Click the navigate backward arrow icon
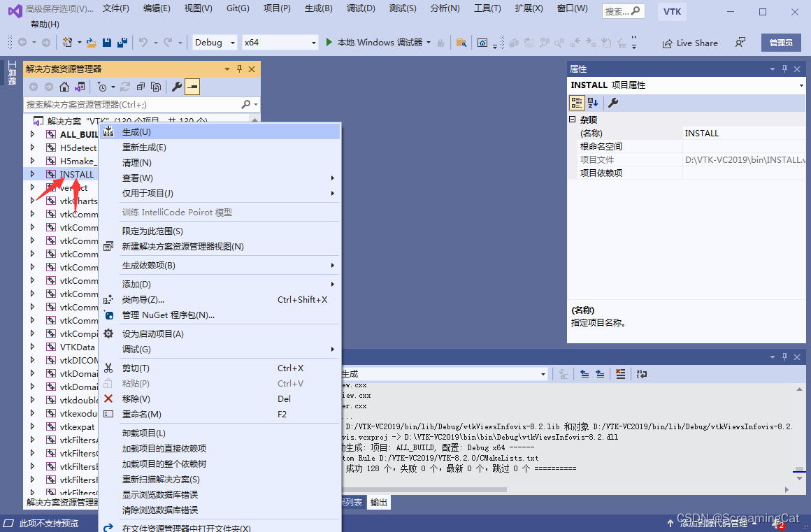 point(34,86)
